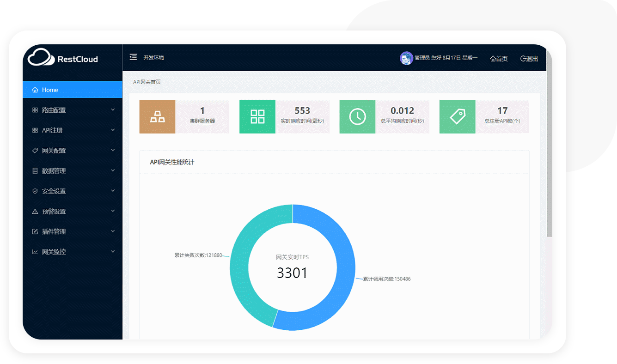The width and height of the screenshot is (617, 364).
Task: Click the 安全设置 shield icon
Action: click(35, 191)
